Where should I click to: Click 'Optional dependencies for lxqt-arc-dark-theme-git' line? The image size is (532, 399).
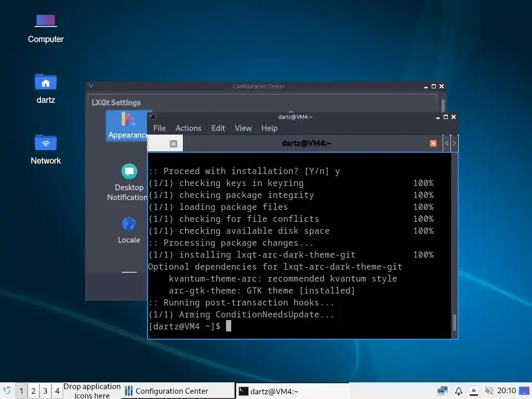pyautogui.click(x=275, y=267)
